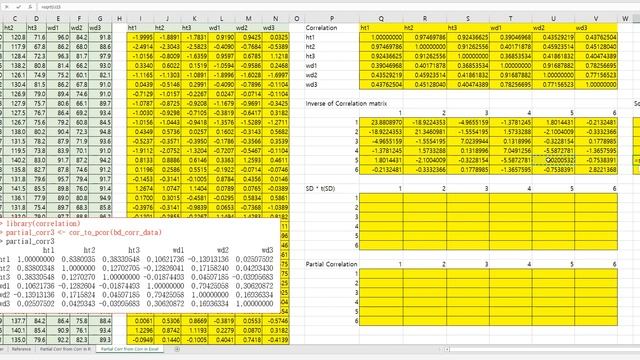
Task: Select column L header
Action: [x=221, y=18]
